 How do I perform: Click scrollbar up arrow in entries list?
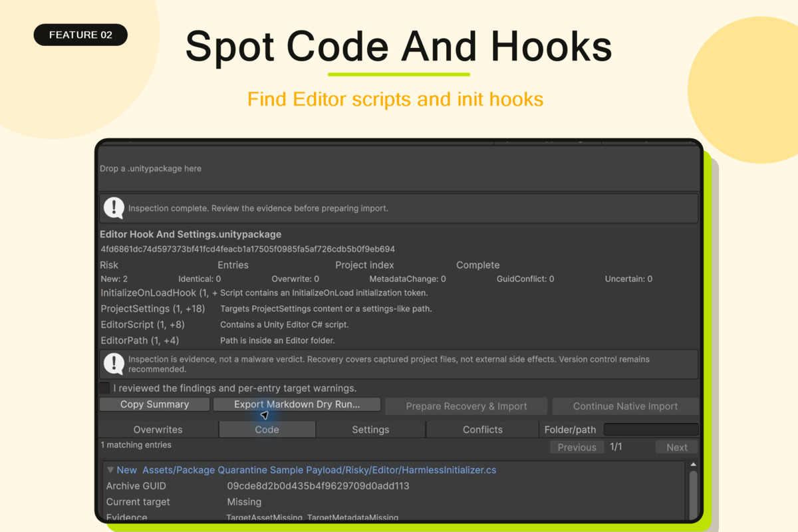click(x=693, y=465)
